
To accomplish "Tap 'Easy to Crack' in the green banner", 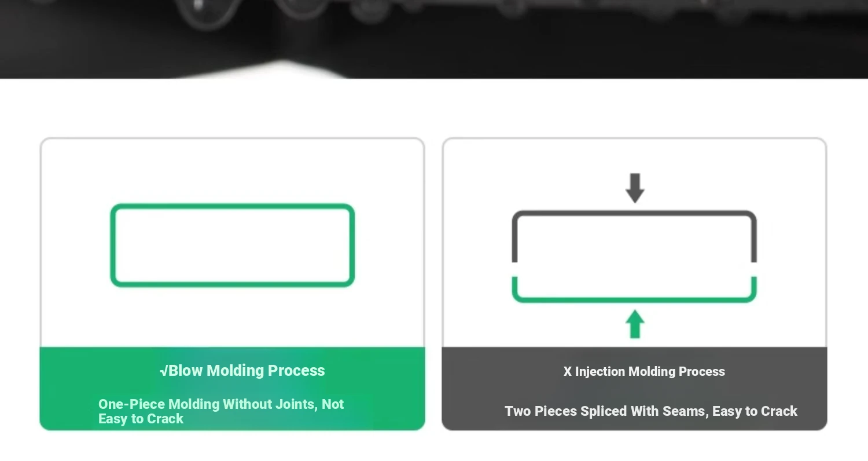I will coord(141,419).
